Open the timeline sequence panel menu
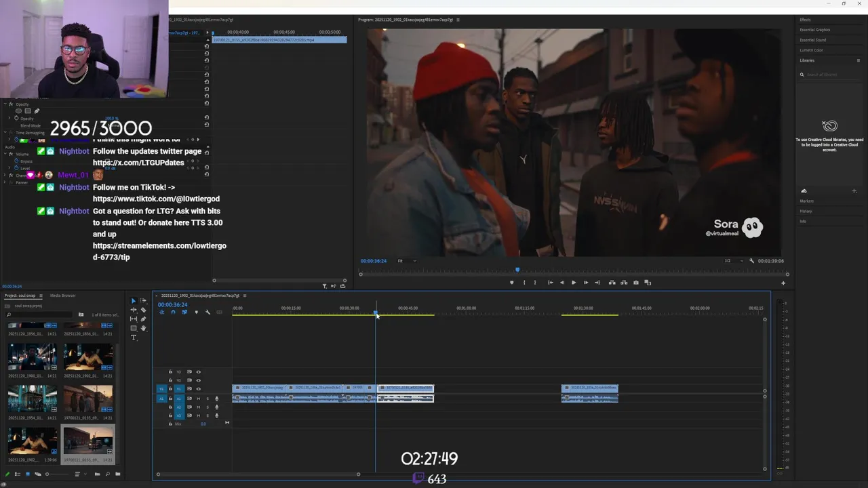Screen dimensions: 868x488 [245, 296]
